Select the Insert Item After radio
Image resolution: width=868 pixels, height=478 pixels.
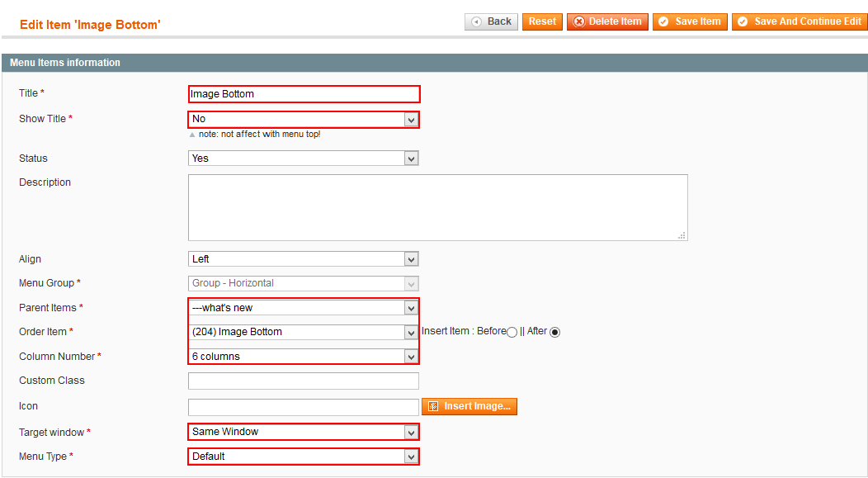pos(554,333)
